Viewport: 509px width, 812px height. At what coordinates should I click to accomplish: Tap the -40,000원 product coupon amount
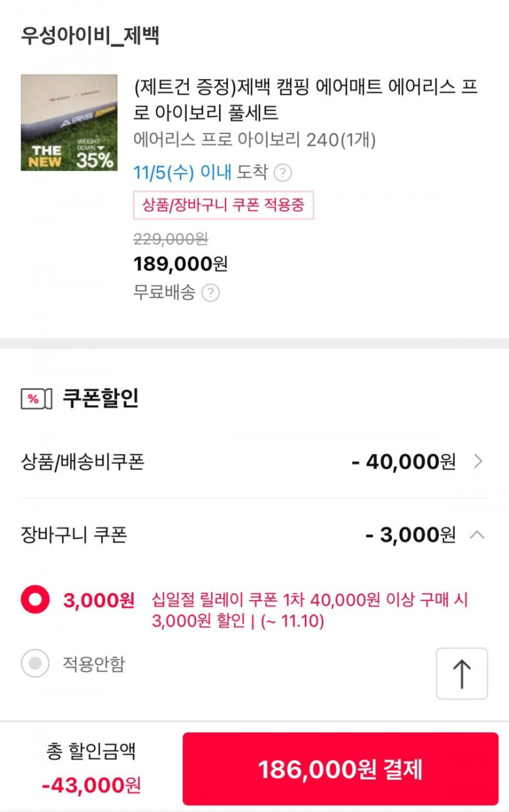point(404,462)
